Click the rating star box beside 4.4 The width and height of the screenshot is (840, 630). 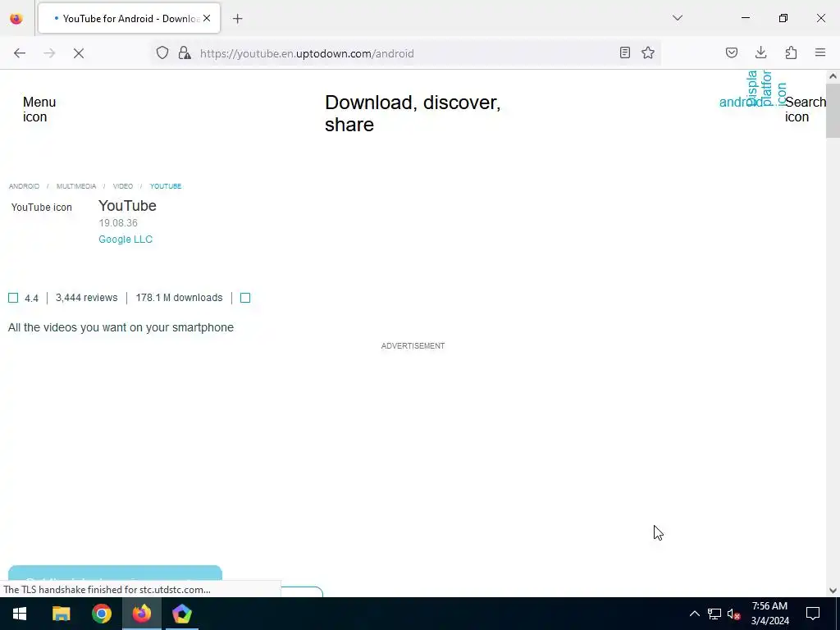[x=13, y=298]
